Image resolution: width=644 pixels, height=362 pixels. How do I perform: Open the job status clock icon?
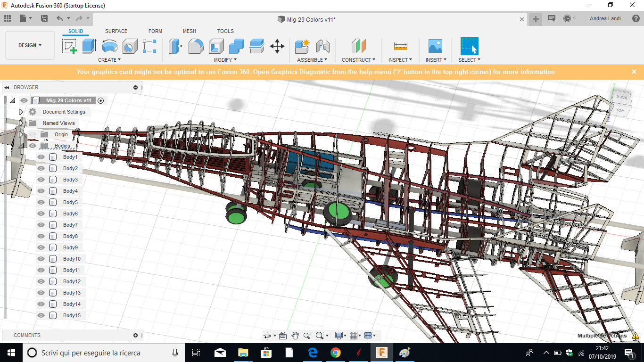point(567,19)
